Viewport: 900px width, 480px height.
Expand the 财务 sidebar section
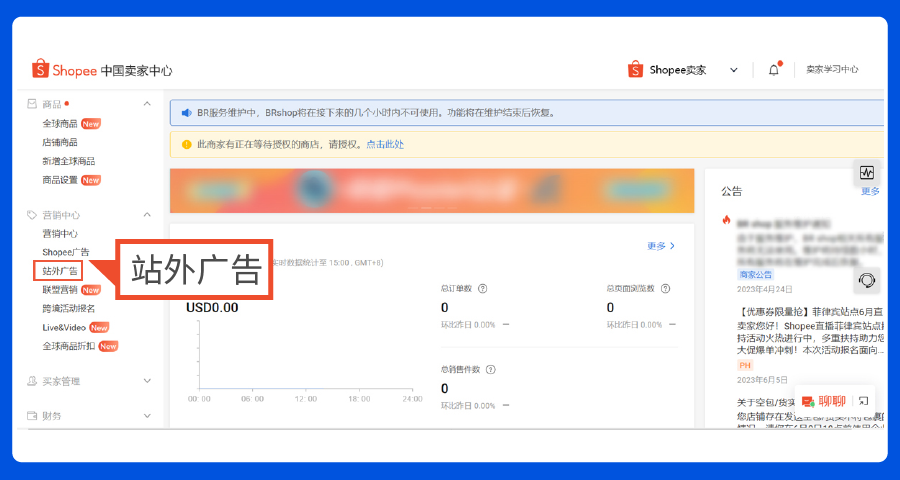click(x=147, y=416)
